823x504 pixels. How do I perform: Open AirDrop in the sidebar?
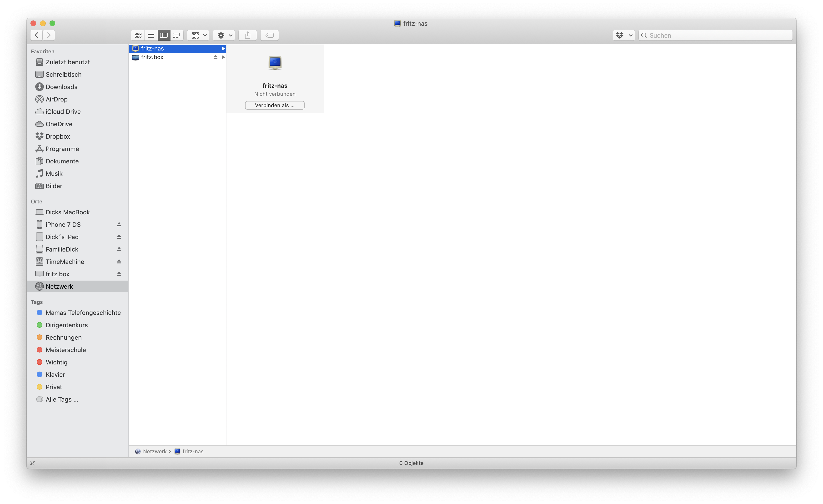56,99
